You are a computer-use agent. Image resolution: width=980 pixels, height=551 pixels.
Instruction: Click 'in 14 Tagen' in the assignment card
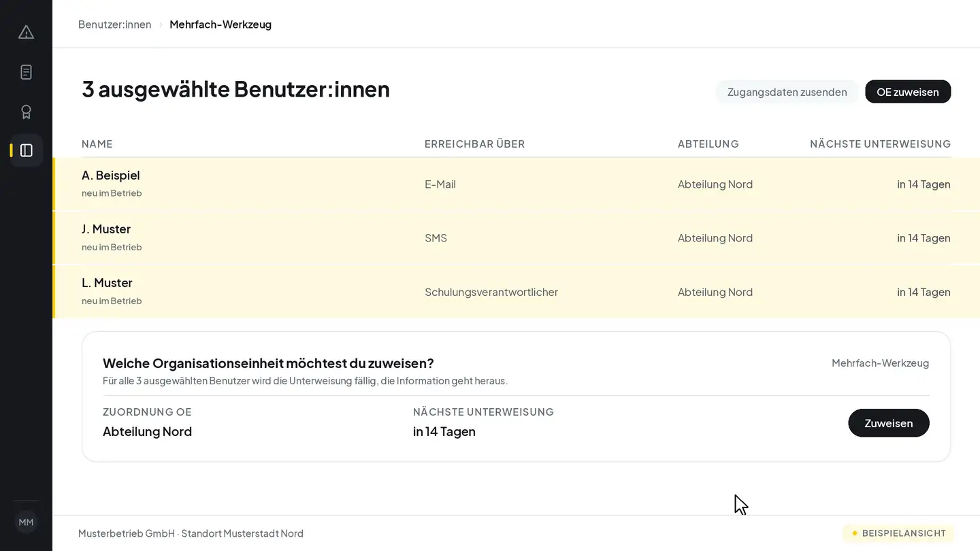point(444,432)
